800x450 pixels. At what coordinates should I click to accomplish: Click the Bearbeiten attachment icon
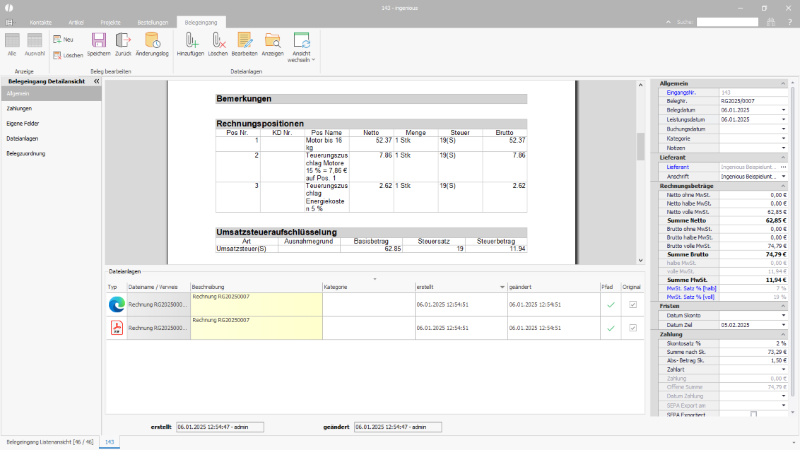click(244, 41)
